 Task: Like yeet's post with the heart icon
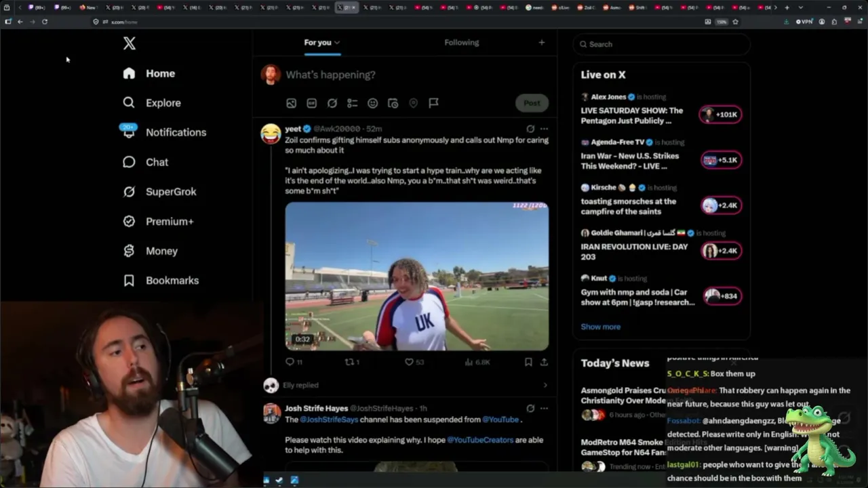point(409,362)
